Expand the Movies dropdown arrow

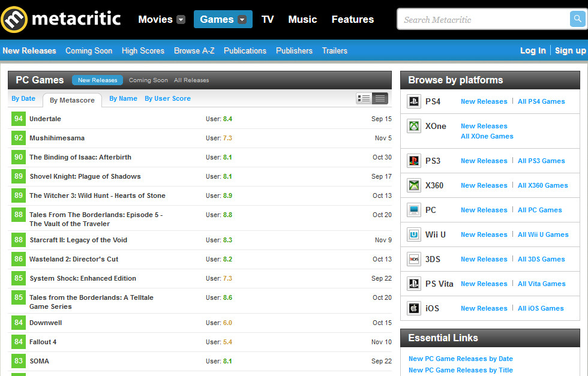tap(181, 20)
